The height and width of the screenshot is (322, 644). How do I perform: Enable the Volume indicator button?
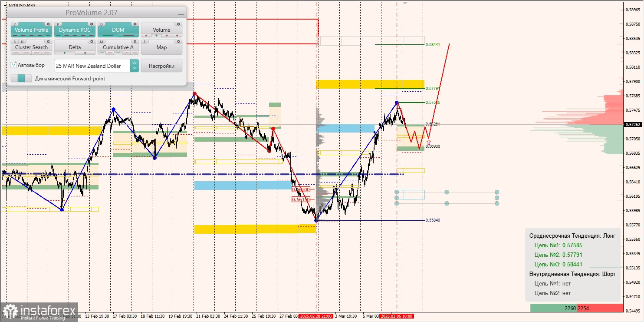coord(161,30)
